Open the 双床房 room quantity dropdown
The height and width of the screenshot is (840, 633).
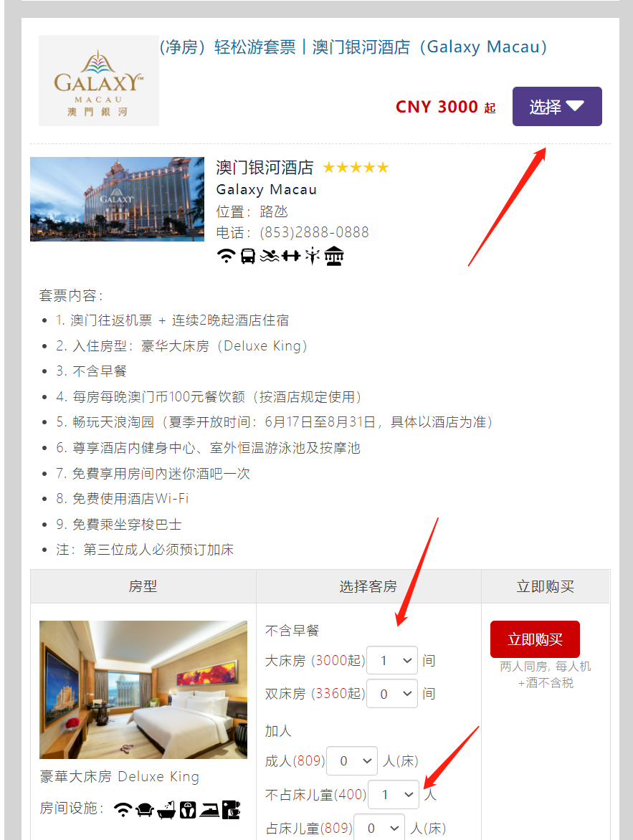pos(392,694)
